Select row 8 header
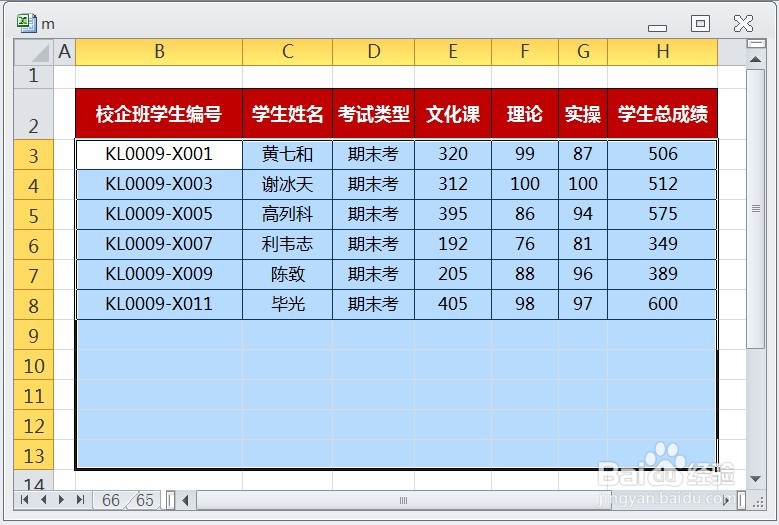This screenshot has width=779, height=525. click(34, 305)
